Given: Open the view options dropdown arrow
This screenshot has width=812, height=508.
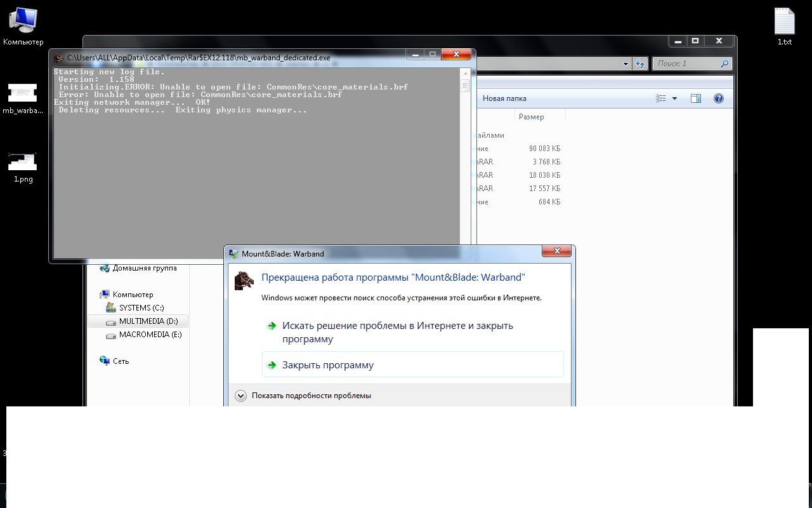Looking at the screenshot, I should (x=674, y=98).
